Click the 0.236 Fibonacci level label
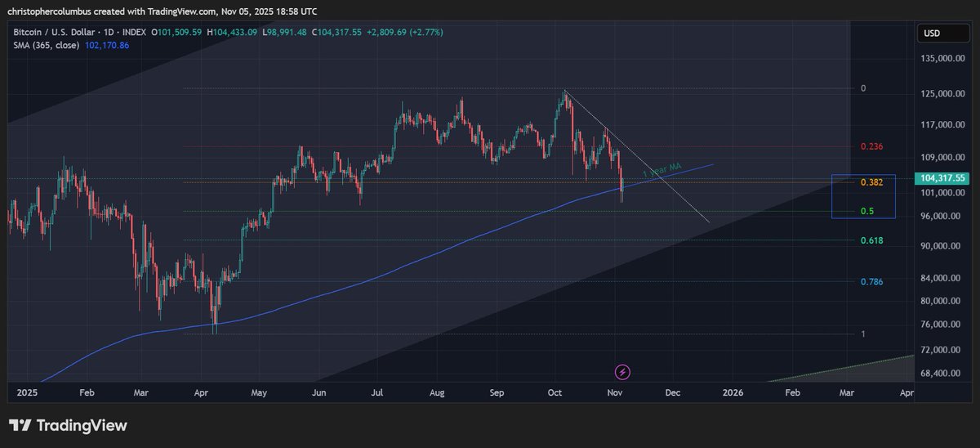The width and height of the screenshot is (980, 448). tap(871, 146)
